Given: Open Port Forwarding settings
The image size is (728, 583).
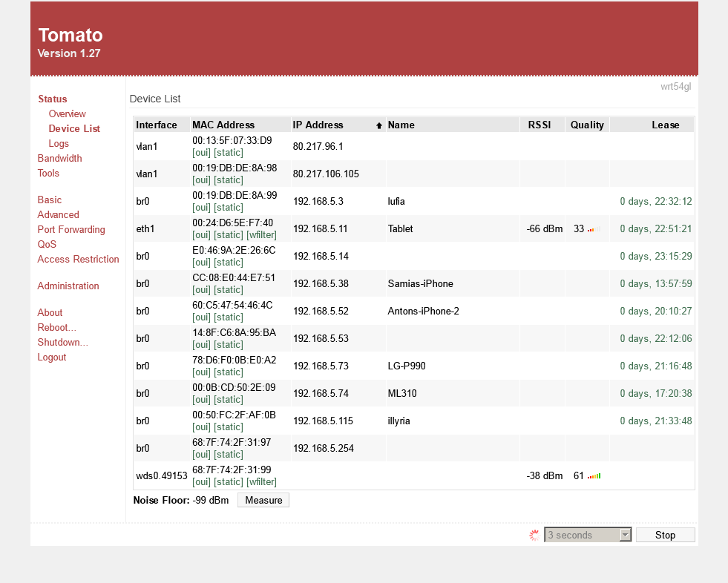Looking at the screenshot, I should [71, 229].
